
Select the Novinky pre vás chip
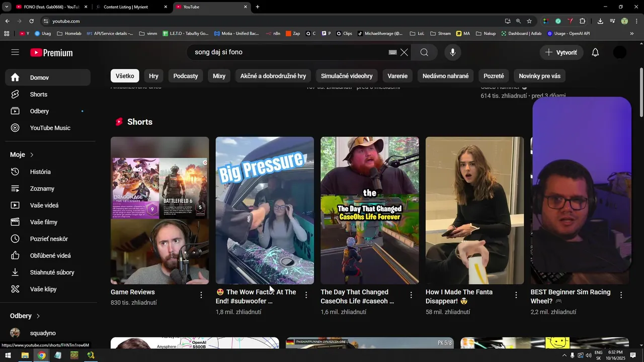coord(539,76)
